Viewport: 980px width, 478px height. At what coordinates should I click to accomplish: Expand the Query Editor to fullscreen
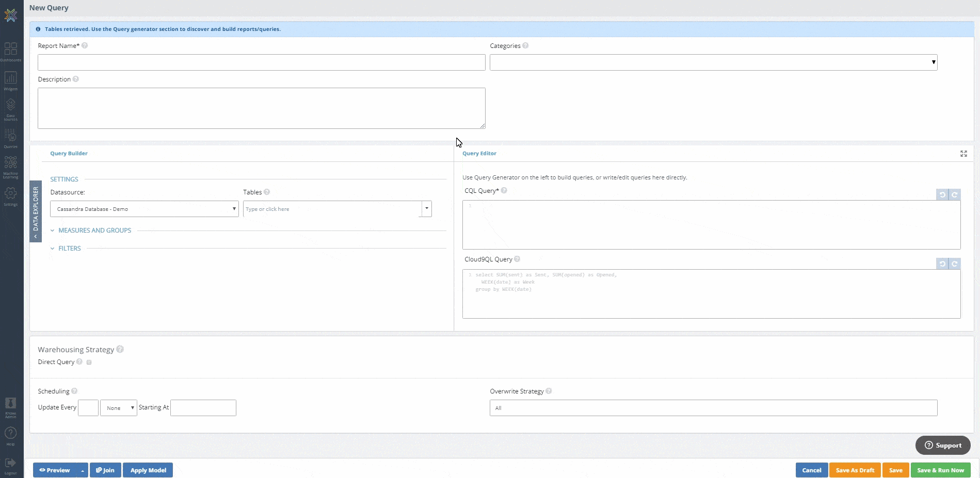[963, 154]
